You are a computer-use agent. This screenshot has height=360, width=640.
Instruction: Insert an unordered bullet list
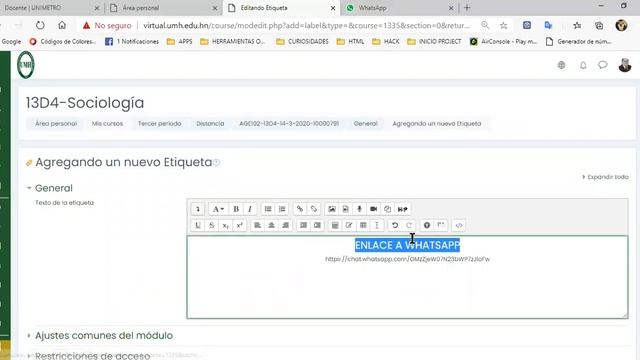click(x=268, y=209)
